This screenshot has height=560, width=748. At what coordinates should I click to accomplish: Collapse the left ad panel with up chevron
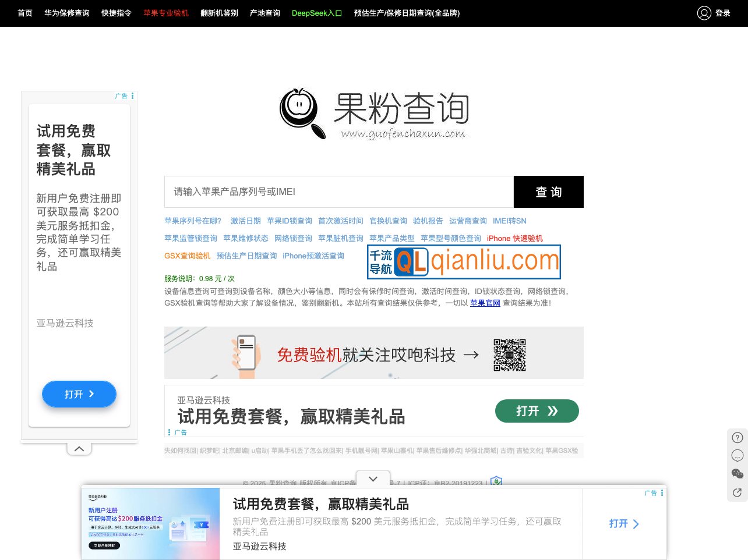79,448
